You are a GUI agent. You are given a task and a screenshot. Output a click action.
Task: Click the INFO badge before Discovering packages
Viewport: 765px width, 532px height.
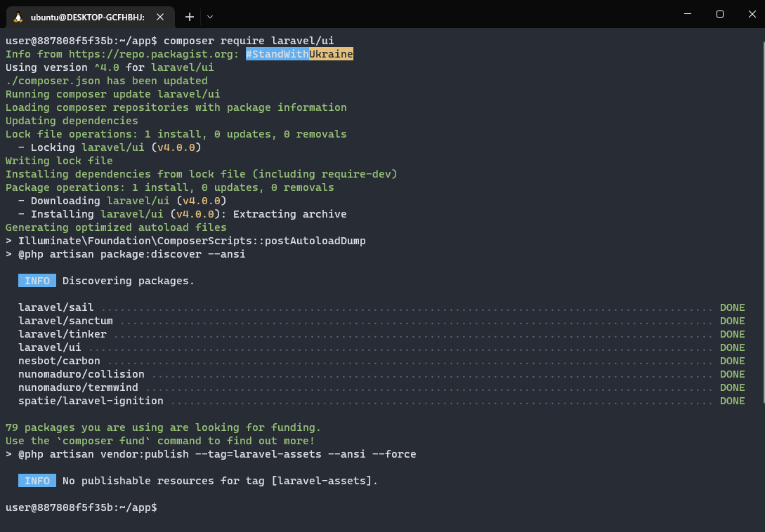(x=37, y=281)
